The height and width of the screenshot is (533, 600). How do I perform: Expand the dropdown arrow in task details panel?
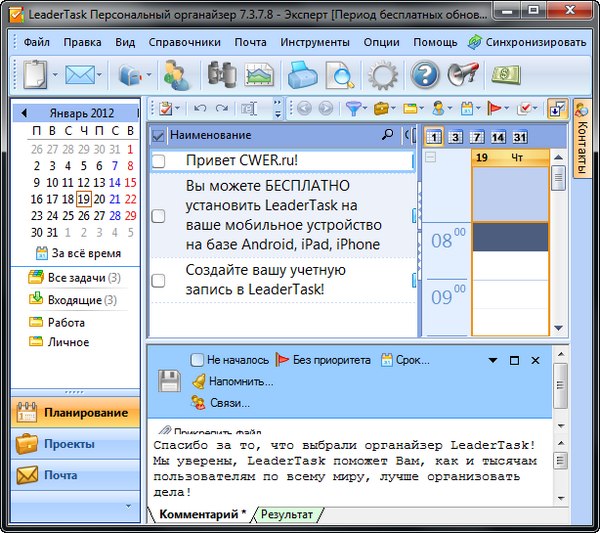(492, 360)
